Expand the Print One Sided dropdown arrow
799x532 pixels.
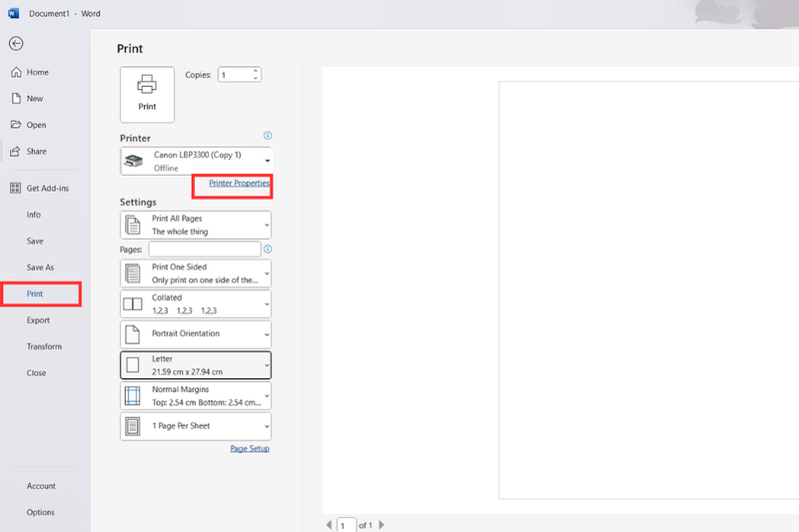pos(267,273)
